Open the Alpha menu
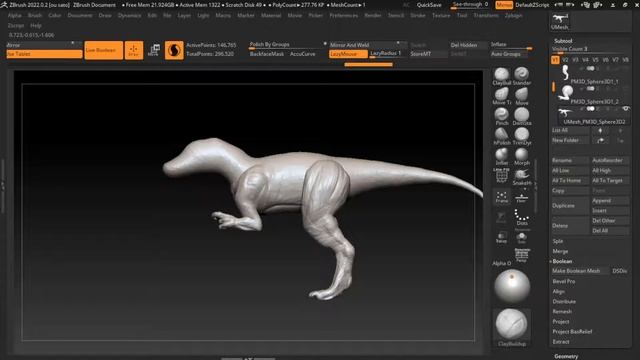The height and width of the screenshot is (360, 640). coord(15,15)
